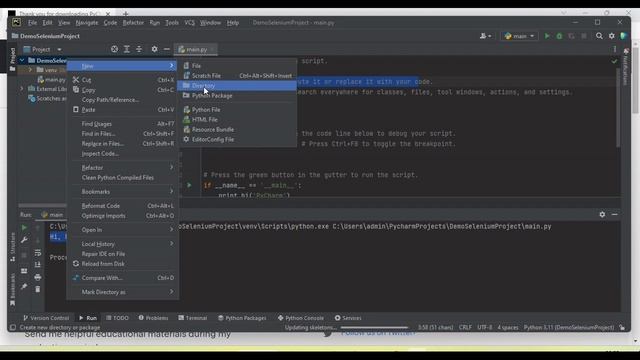Clear output with trash icon

38,289
